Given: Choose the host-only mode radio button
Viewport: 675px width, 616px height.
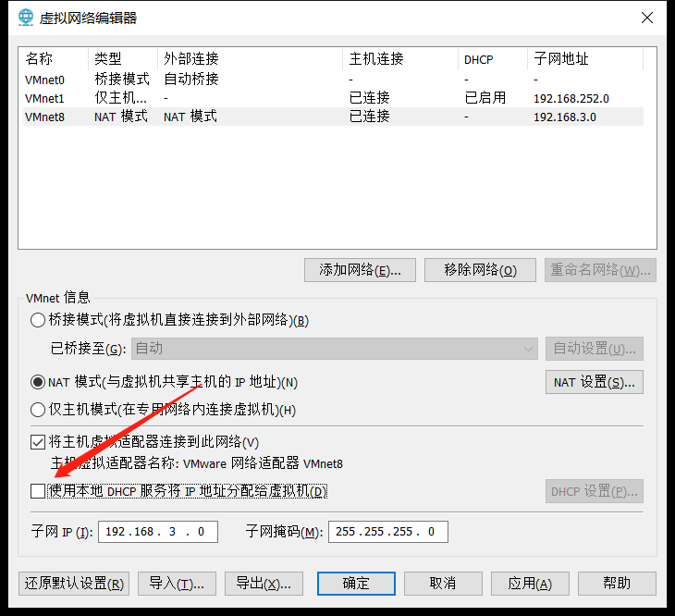Looking at the screenshot, I should tap(38, 410).
